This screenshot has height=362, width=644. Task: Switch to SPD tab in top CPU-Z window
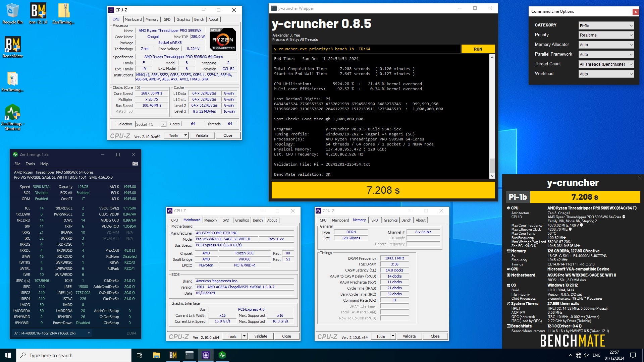tap(167, 19)
